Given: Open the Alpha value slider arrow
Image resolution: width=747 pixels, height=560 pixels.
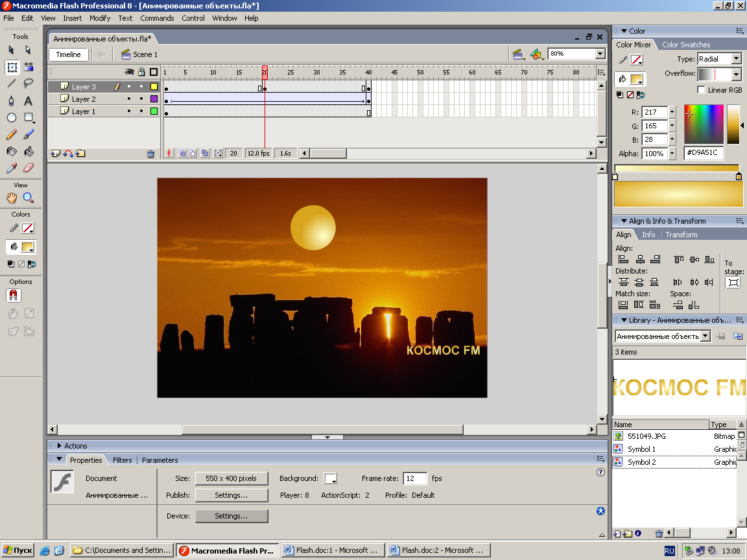Looking at the screenshot, I should coord(672,154).
